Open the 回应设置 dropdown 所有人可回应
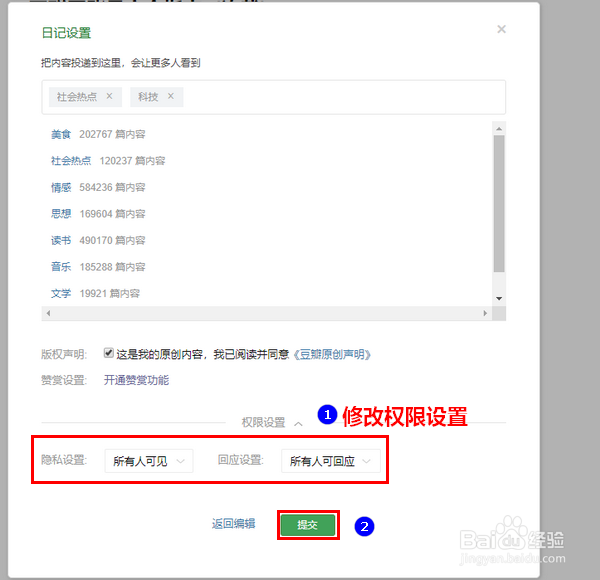Image resolution: width=600 pixels, height=580 pixels. [x=331, y=461]
